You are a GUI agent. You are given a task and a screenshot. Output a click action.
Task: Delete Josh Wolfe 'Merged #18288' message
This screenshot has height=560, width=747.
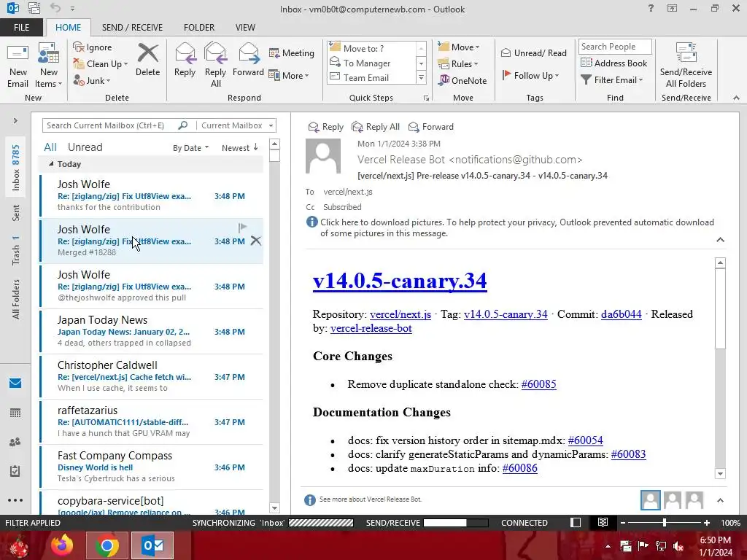(x=256, y=241)
